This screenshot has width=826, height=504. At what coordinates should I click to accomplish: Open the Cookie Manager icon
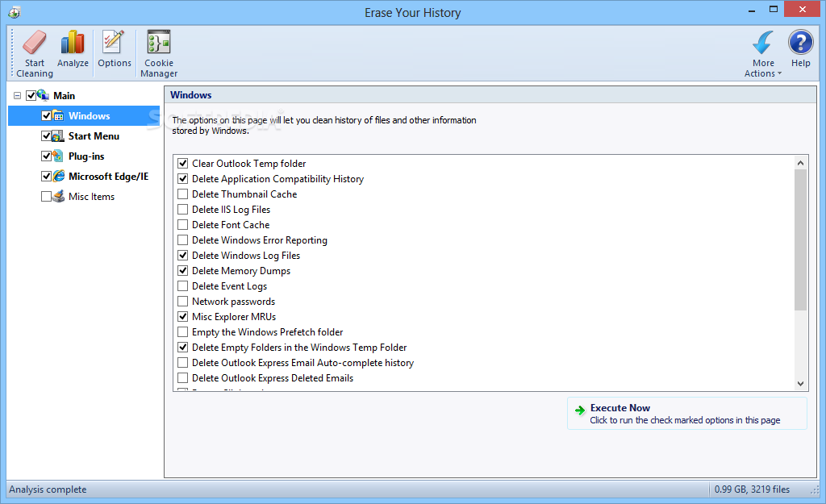(x=159, y=42)
